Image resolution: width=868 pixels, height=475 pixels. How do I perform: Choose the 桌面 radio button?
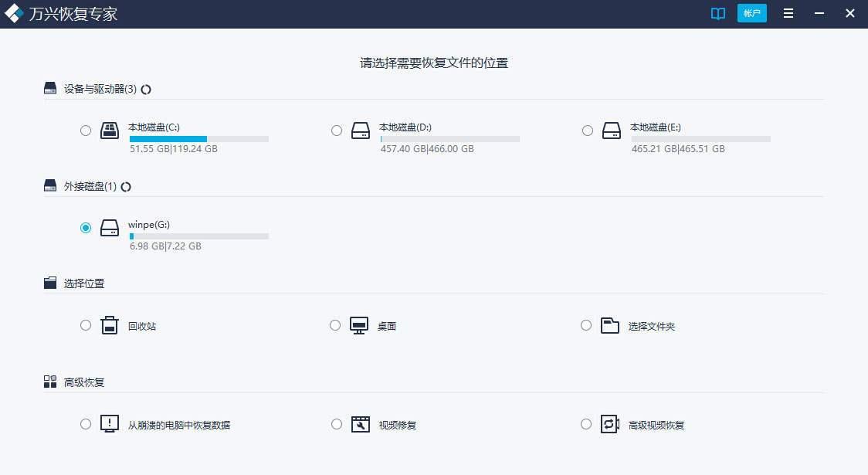[x=335, y=325]
